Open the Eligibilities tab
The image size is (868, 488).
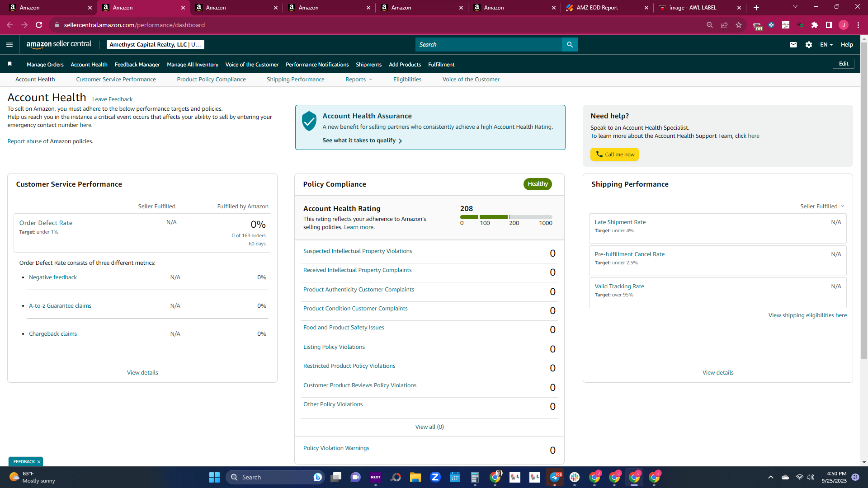click(x=407, y=80)
